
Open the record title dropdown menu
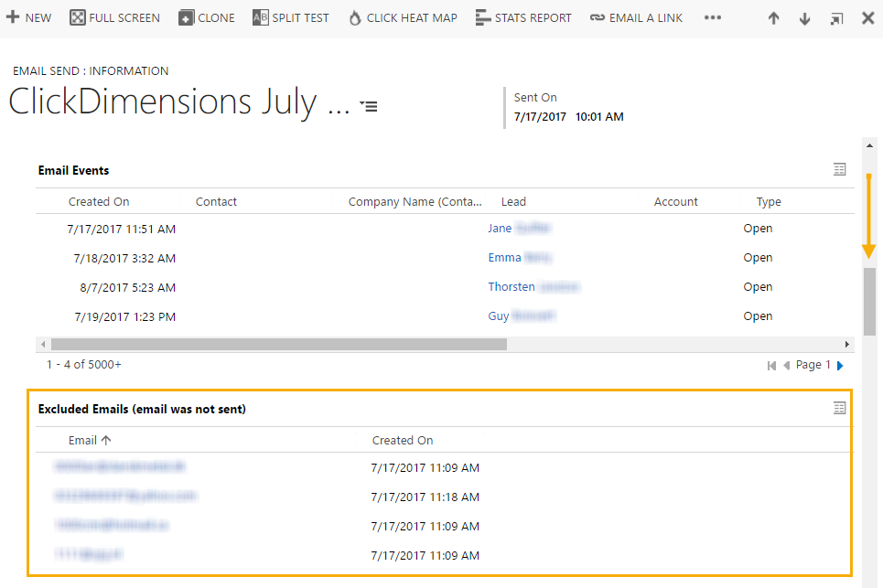(x=368, y=106)
